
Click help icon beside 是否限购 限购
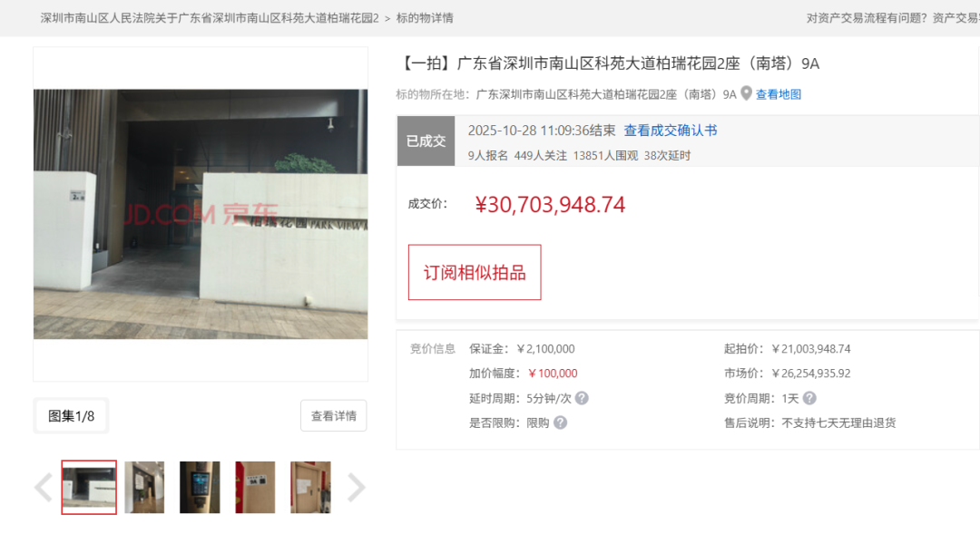[561, 422]
